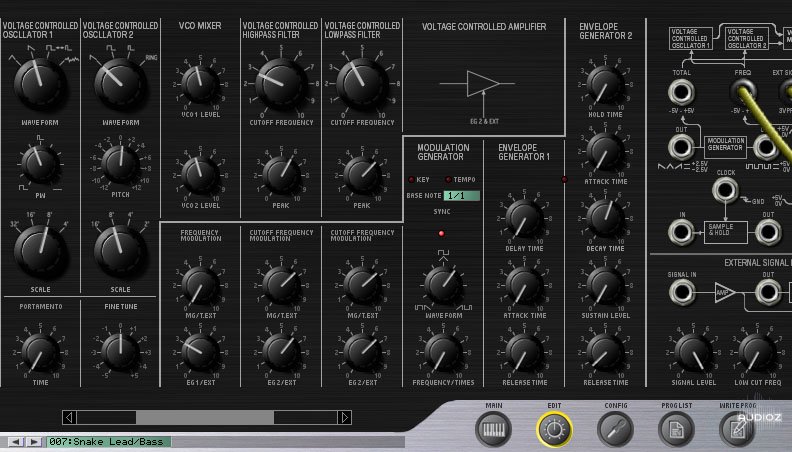Click the red LED under SYNC
Viewport: 792px width, 452px height.
tap(441, 233)
